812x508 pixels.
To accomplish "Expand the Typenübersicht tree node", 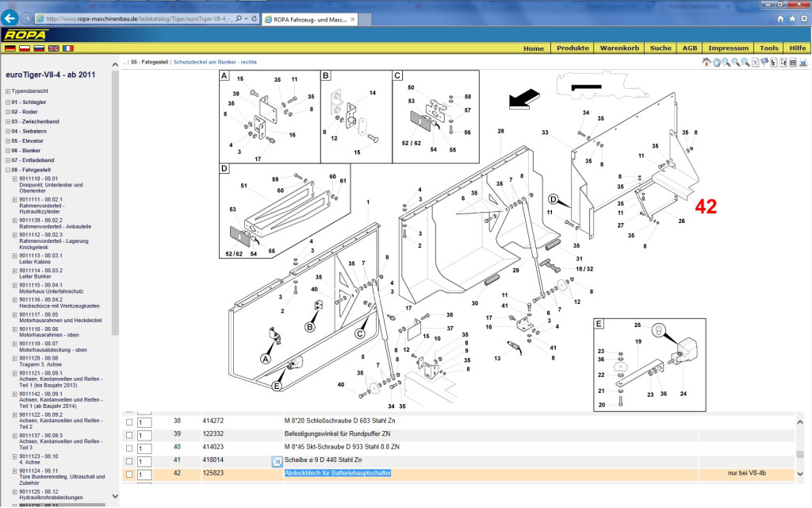I will (8, 91).
